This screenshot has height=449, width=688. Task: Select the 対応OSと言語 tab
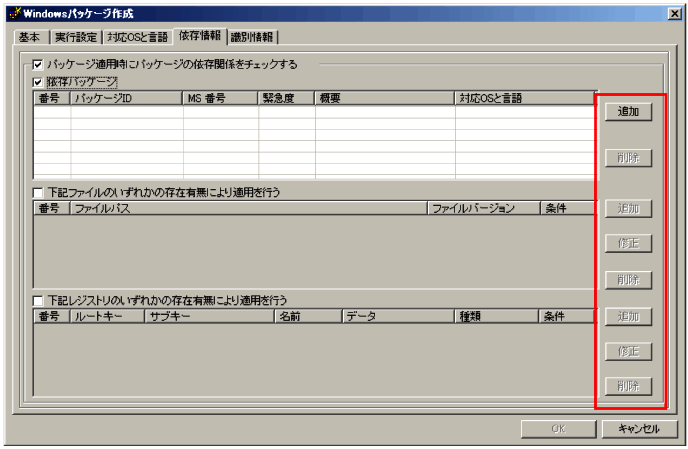point(138,37)
